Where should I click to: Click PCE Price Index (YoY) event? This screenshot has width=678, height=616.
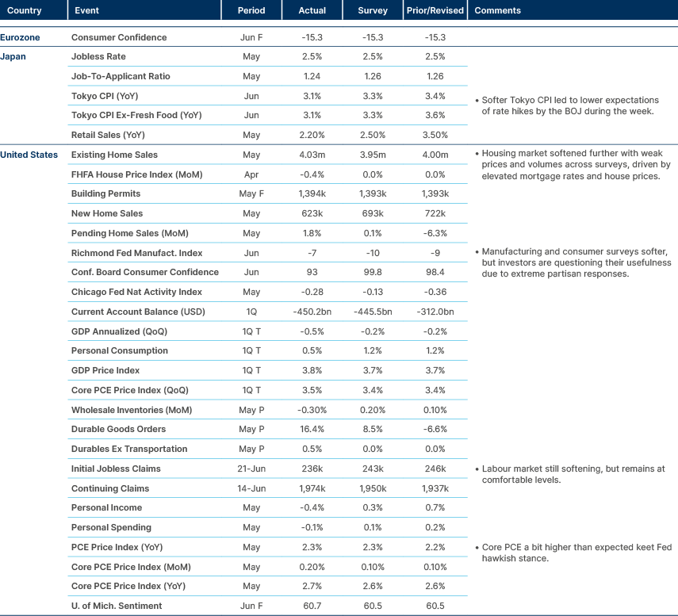(117, 547)
